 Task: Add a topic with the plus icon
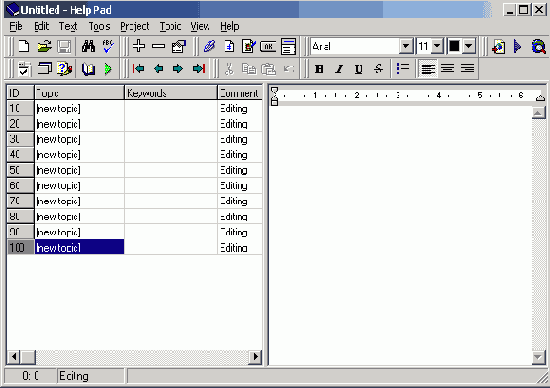[x=139, y=46]
